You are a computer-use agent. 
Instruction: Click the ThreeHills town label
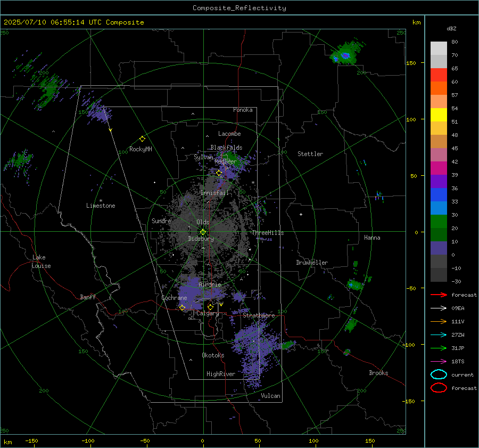[x=268, y=233]
